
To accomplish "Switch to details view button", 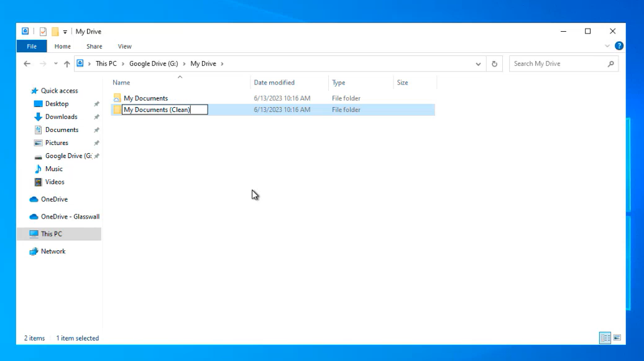I will 605,338.
